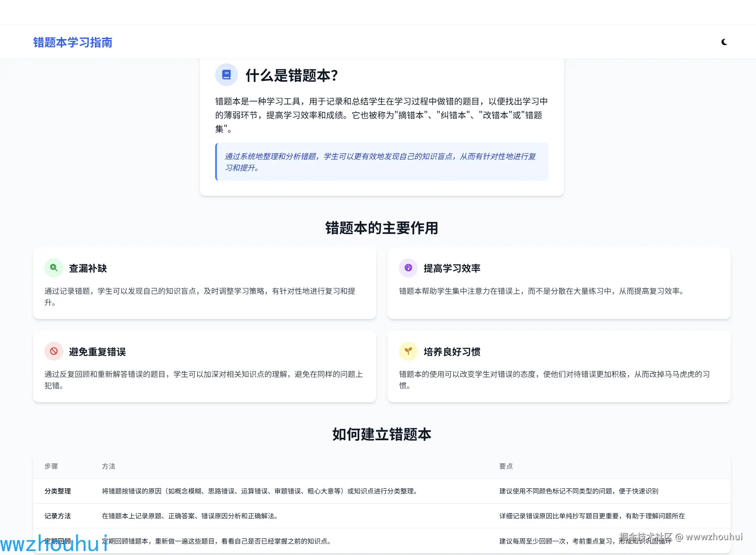Click the 要点 table column header
The height and width of the screenshot is (555, 756).
pos(506,466)
